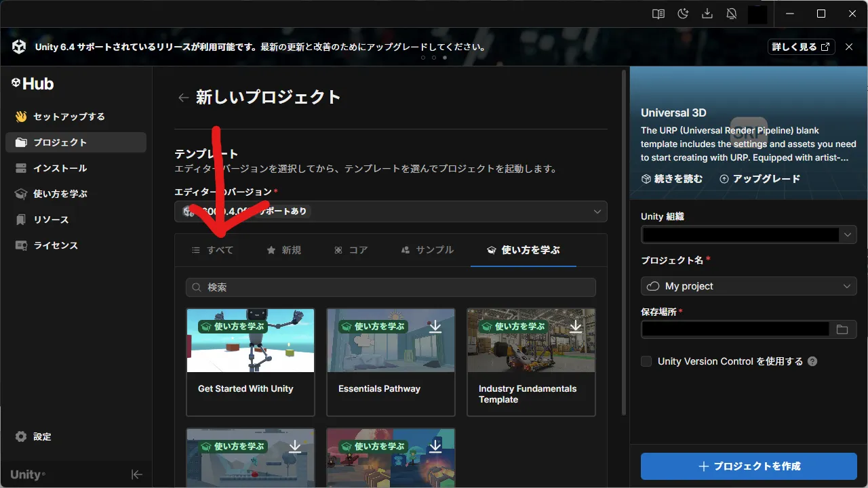The height and width of the screenshot is (488, 868).
Task: Toggle dark theme with the moon icon
Action: 683,14
